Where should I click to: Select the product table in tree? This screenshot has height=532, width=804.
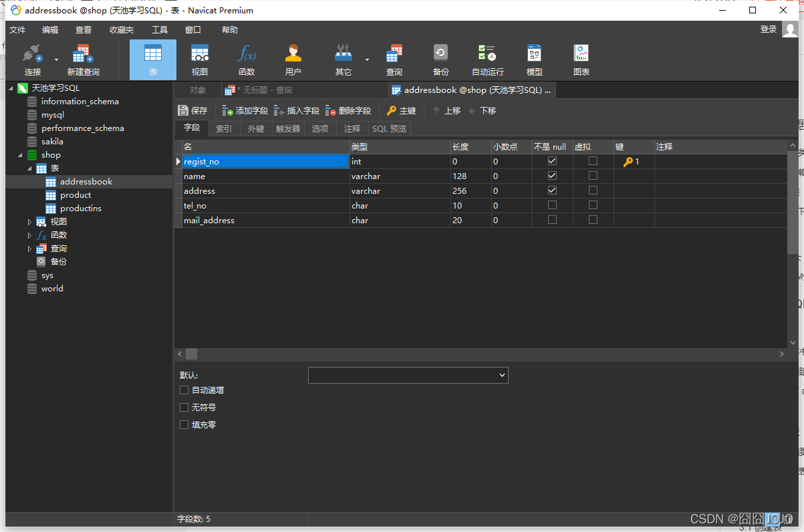click(75, 195)
